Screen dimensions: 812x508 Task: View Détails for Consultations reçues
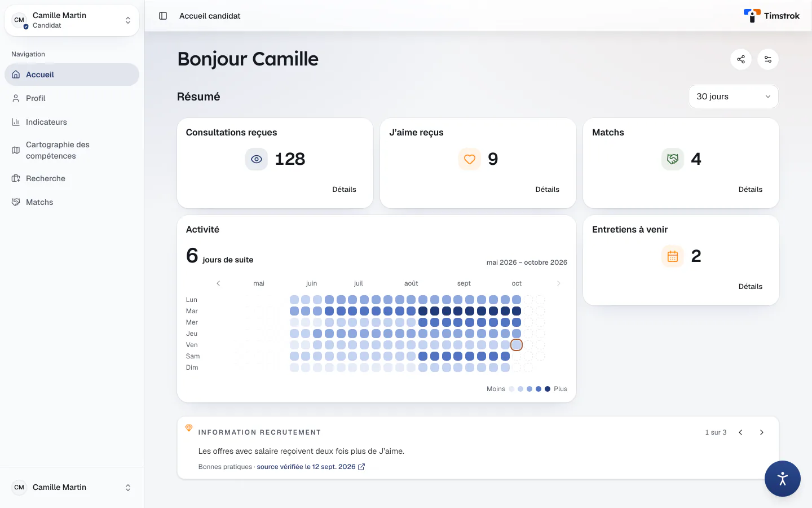[344, 190]
